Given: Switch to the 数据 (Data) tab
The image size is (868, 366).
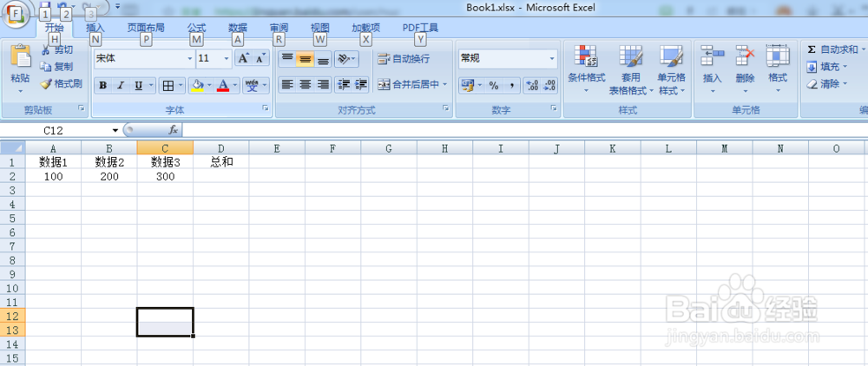Looking at the screenshot, I should tap(238, 29).
